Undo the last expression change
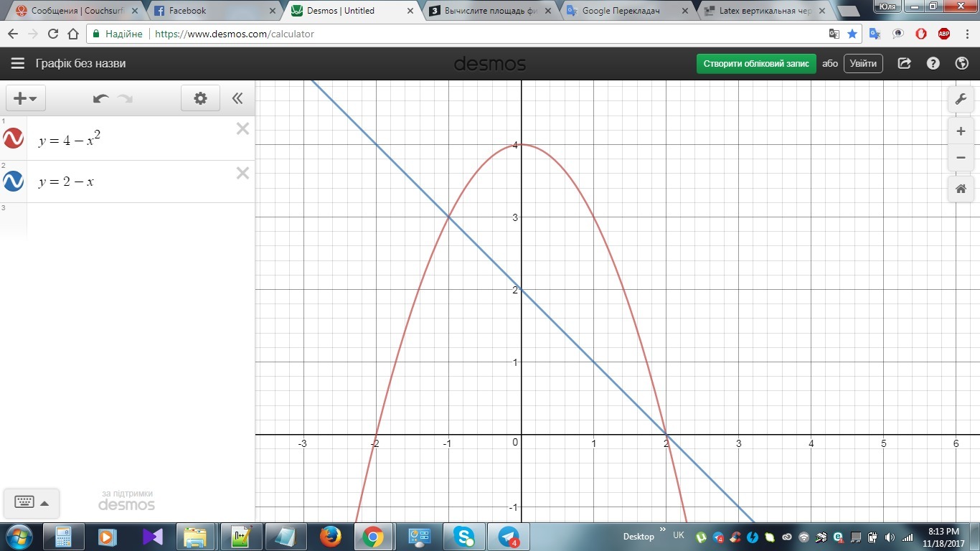This screenshot has height=551, width=980. 101,98
